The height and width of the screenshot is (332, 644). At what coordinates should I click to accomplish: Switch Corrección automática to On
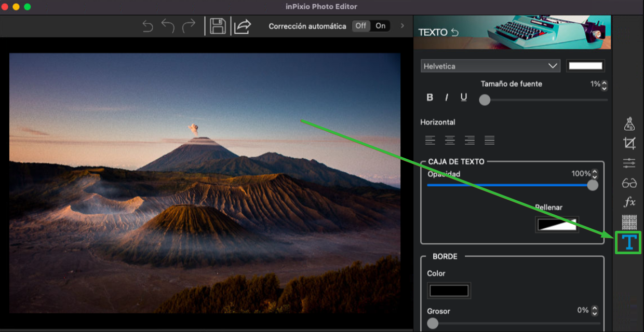tap(381, 26)
